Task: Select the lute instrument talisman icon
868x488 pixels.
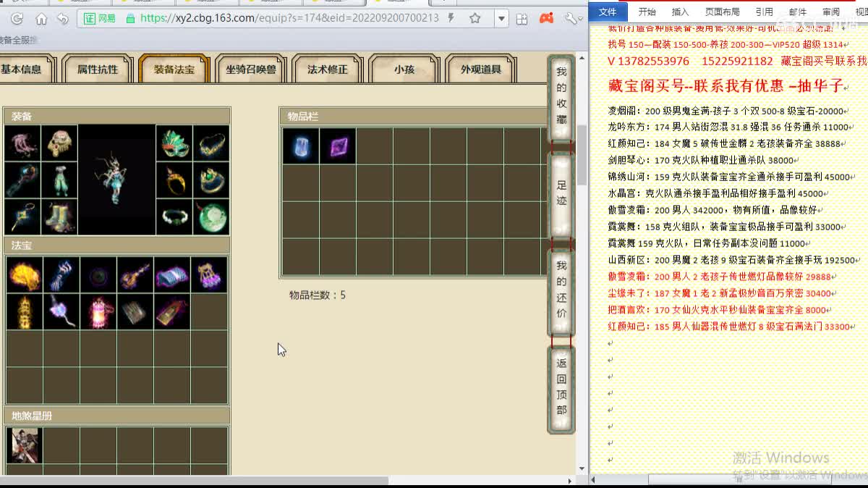Action: point(135,275)
